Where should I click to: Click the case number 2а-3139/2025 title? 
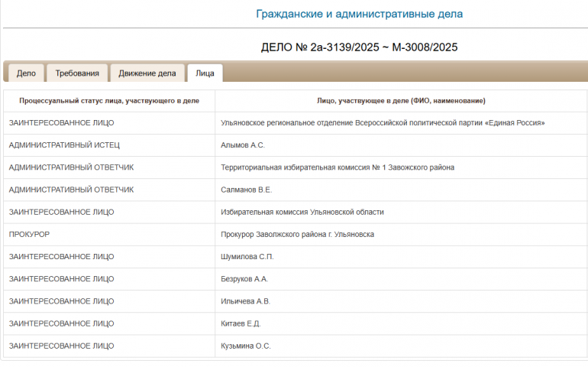point(359,47)
